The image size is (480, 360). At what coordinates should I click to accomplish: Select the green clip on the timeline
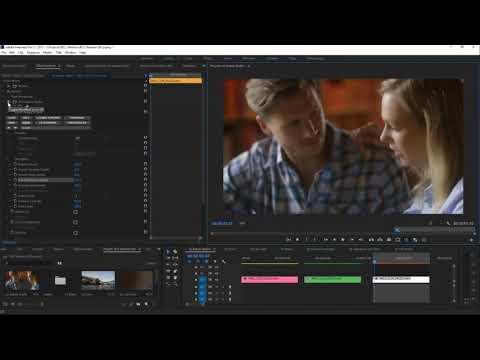coord(332,279)
